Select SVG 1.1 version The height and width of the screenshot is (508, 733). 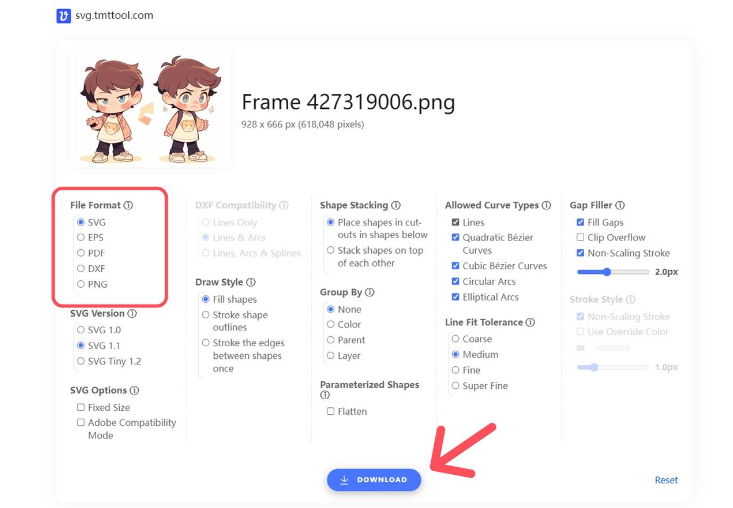tap(81, 345)
